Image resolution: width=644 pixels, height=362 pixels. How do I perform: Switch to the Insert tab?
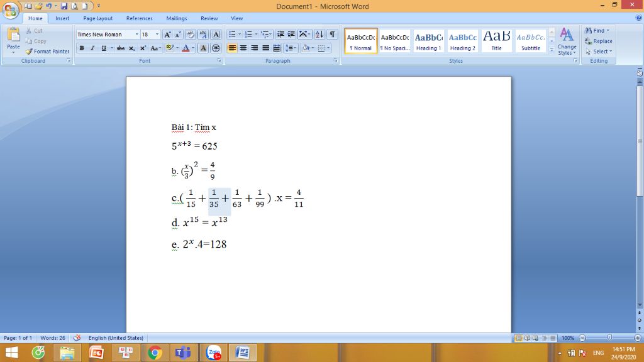(62, 18)
